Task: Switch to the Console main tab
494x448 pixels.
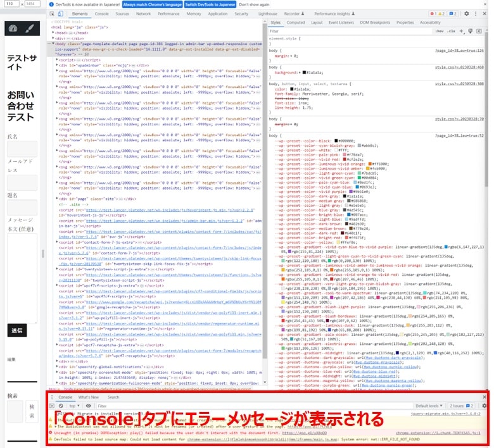Action: click(x=101, y=14)
